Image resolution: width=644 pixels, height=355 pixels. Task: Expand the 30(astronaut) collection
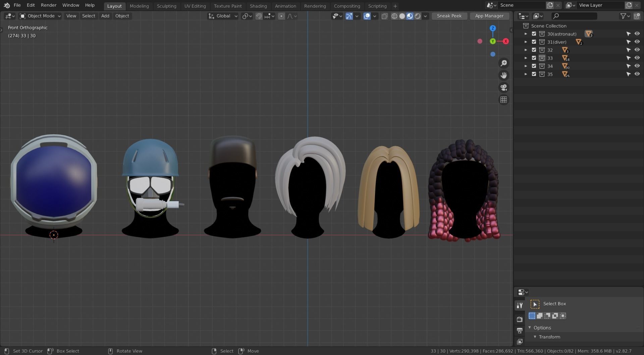[526, 34]
